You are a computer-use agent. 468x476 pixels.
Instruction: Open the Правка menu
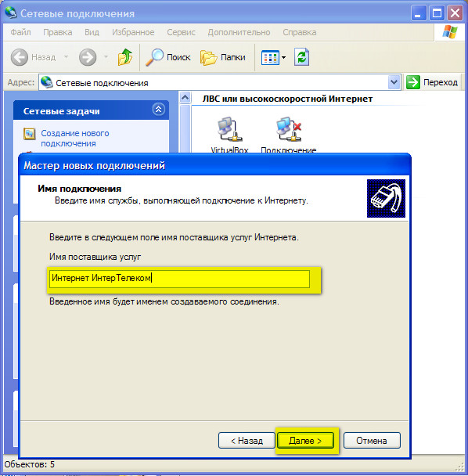pos(58,32)
